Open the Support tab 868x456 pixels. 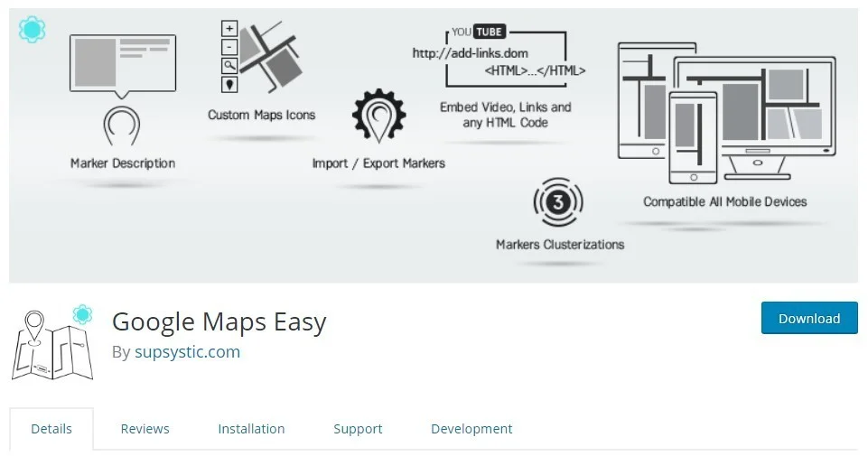358,429
